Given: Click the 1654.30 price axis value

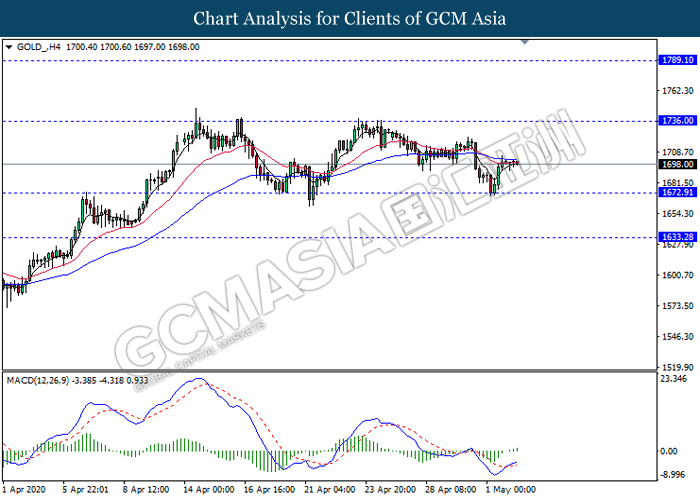Looking at the screenshot, I should [x=677, y=213].
